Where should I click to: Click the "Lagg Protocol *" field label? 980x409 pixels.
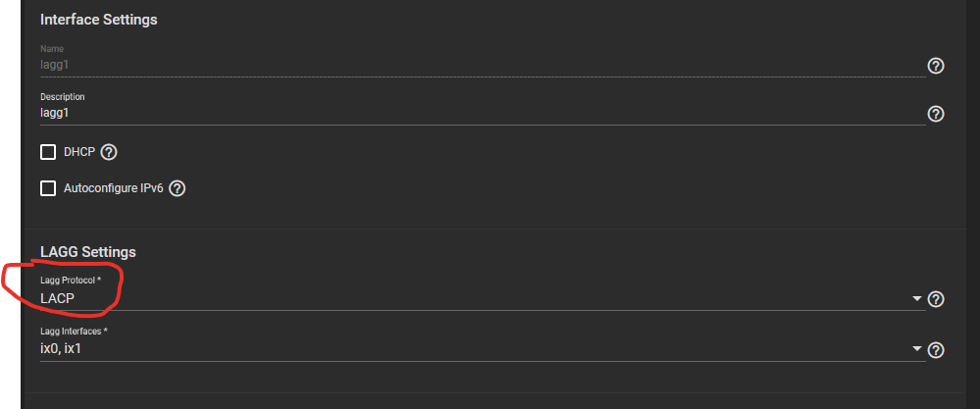coord(71,281)
